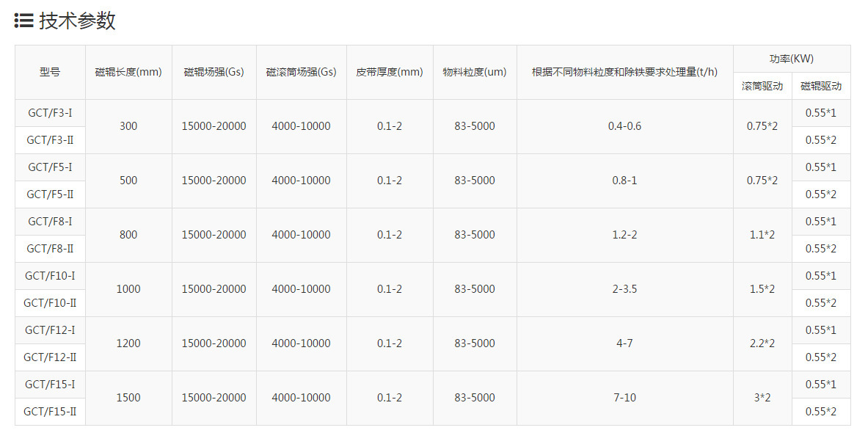This screenshot has height=433, width=868.
Task: Click the 磁辊长度(mm) column header
Action: (x=129, y=73)
